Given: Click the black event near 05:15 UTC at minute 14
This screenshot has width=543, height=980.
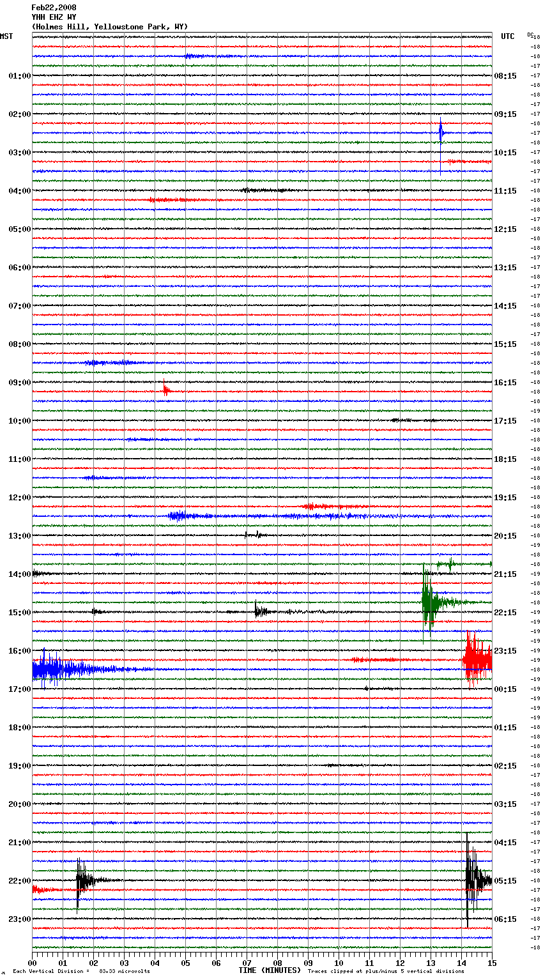Looking at the screenshot, I should [x=477, y=881].
